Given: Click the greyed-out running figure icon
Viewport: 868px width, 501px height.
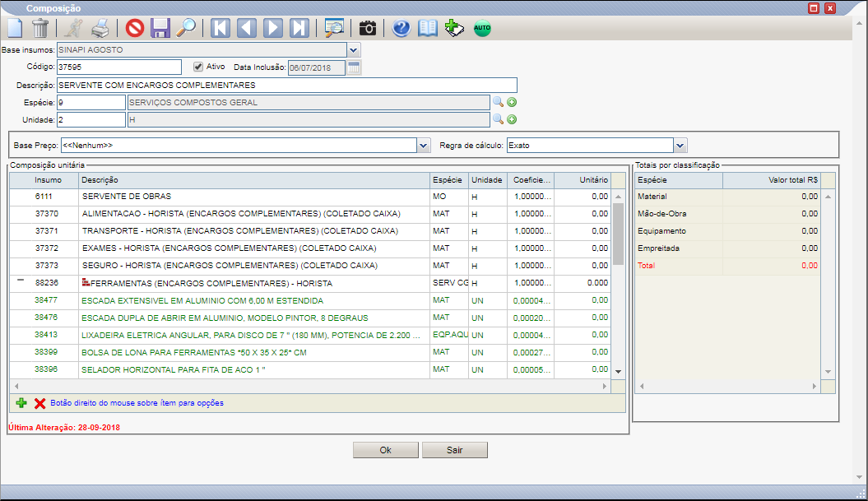Looking at the screenshot, I should pyautogui.click(x=73, y=28).
